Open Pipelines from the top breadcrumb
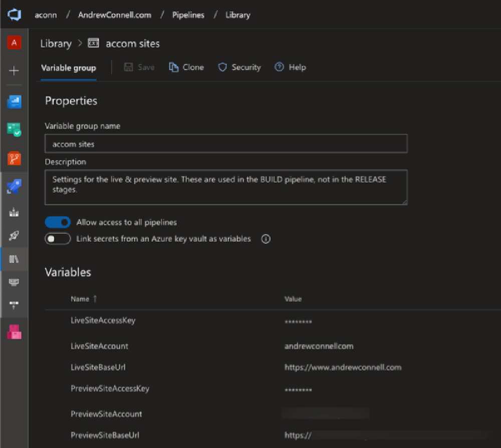 (188, 15)
